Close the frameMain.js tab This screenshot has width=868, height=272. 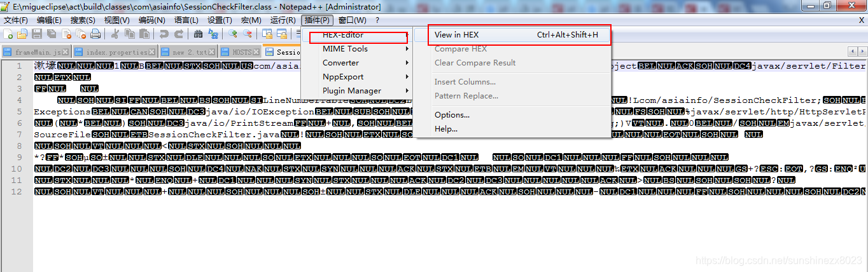pyautogui.click(x=65, y=52)
